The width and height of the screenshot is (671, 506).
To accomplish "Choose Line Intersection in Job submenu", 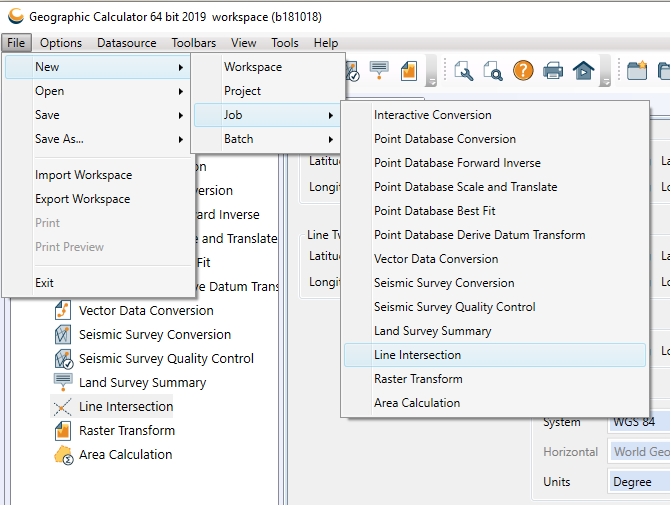I will pos(495,355).
